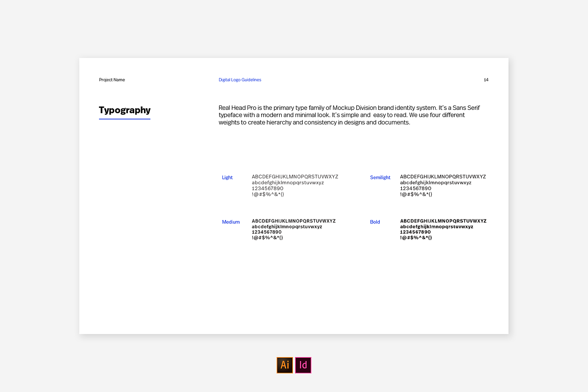The image size is (588, 392).
Task: Select the Light weight digits 1234567890
Action: [x=268, y=189]
